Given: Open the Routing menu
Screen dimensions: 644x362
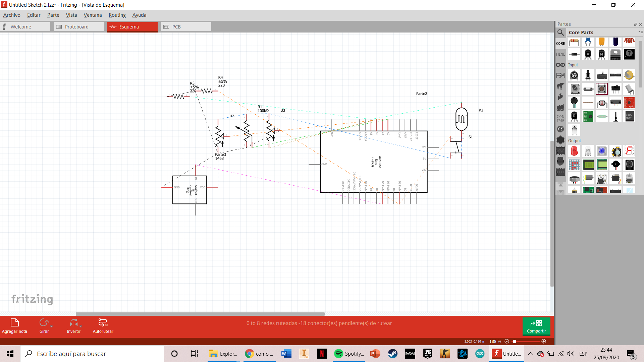Looking at the screenshot, I should [x=117, y=15].
